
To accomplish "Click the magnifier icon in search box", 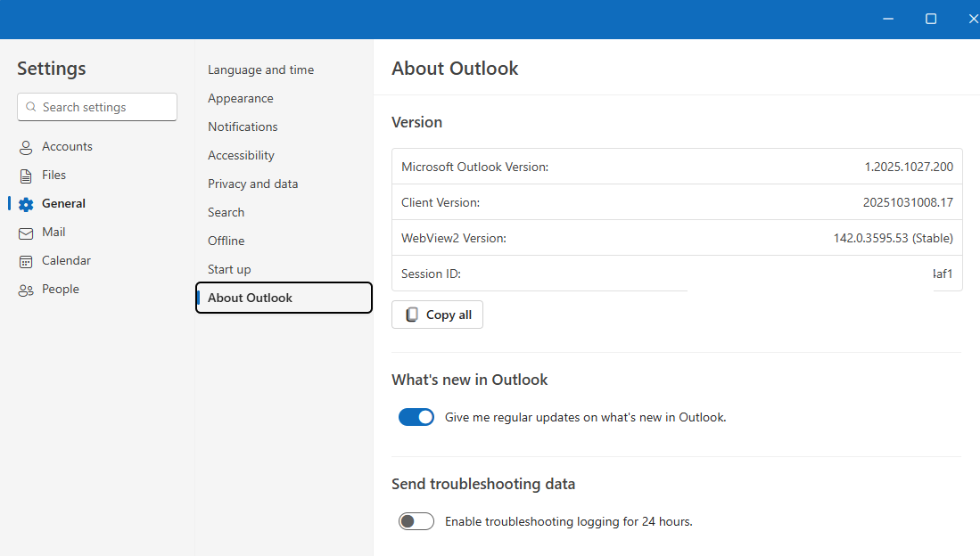I will click(x=30, y=107).
